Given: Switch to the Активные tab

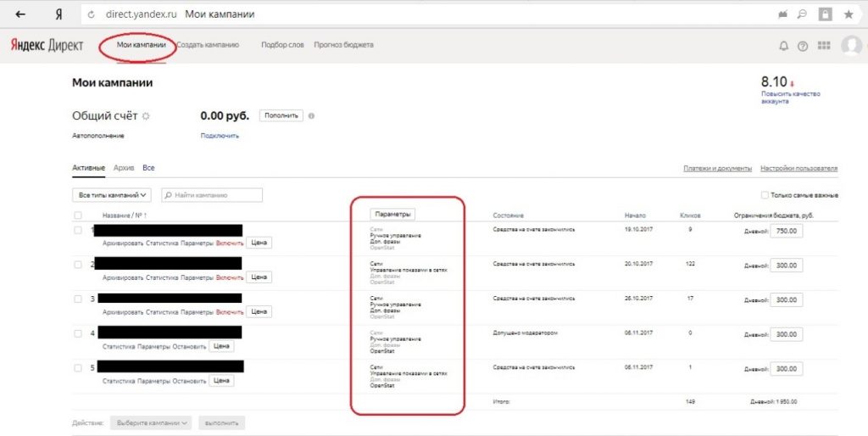Looking at the screenshot, I should pos(88,167).
